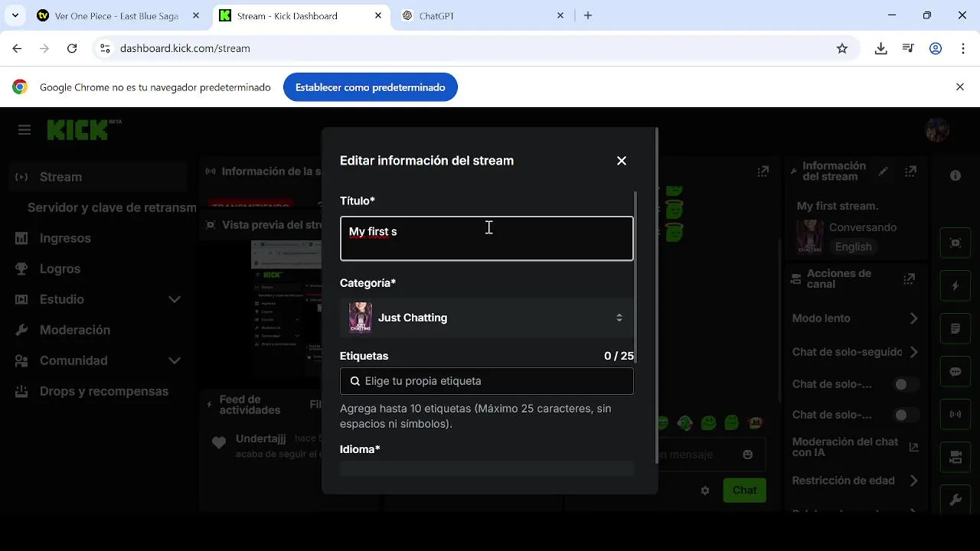The height and width of the screenshot is (551, 980).
Task: Click the dialog's vertical scrollbar
Action: point(656,295)
